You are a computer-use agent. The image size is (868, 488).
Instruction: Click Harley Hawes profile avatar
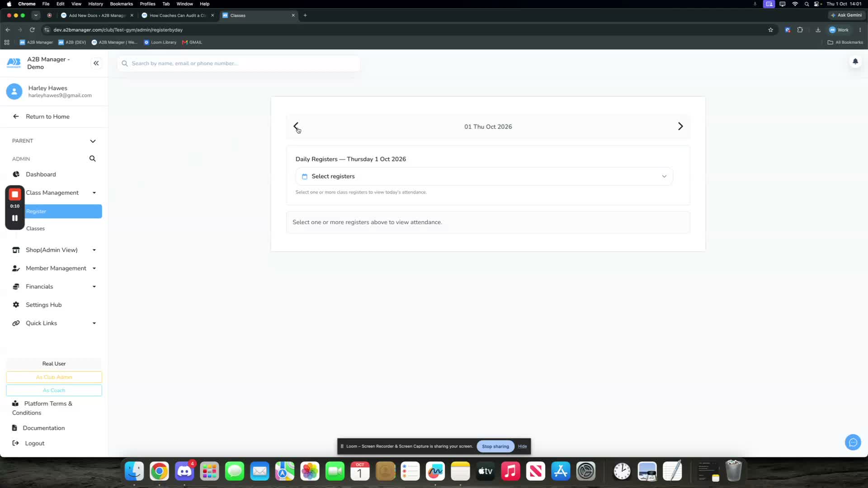coord(14,92)
